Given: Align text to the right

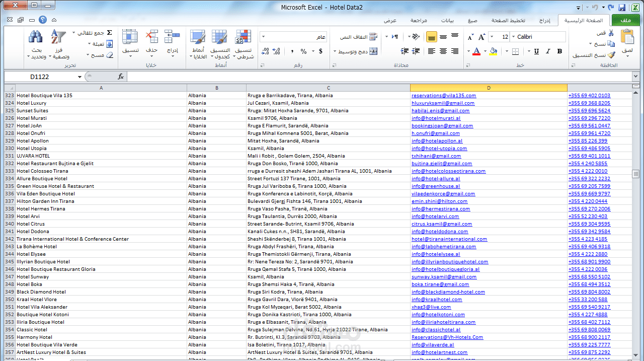Looking at the screenshot, I should (455, 51).
